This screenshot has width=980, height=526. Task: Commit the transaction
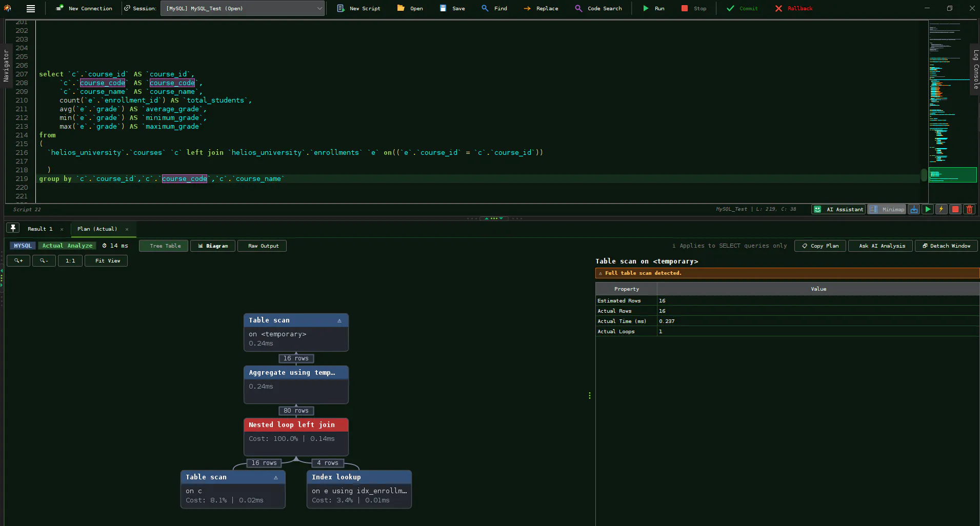742,8
